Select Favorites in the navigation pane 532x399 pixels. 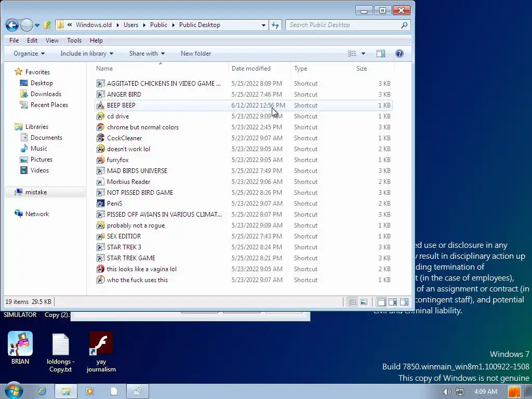(x=32, y=72)
